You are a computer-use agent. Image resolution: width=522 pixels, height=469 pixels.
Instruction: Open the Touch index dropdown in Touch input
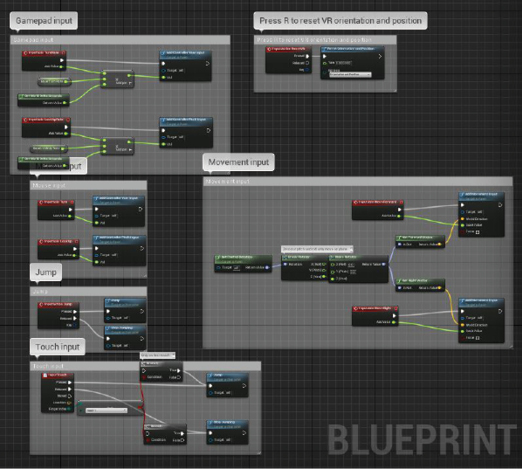pos(106,411)
